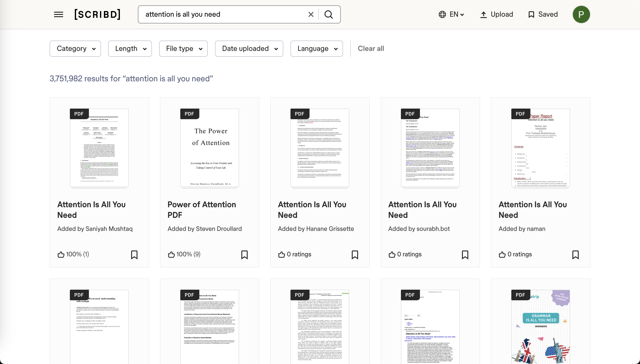The width and height of the screenshot is (640, 364).
Task: Click the magnifier search icon
Action: click(x=329, y=14)
